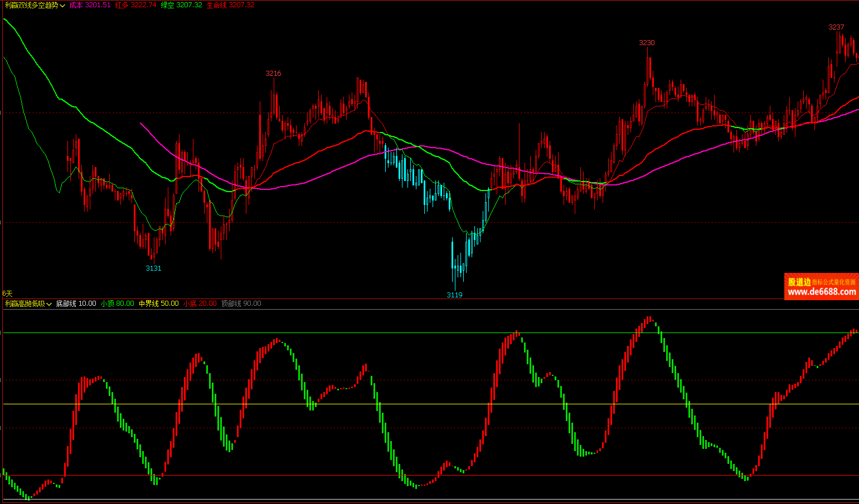Select the 3131 low price marker
Viewport: 859px width, 504px height.
(153, 268)
